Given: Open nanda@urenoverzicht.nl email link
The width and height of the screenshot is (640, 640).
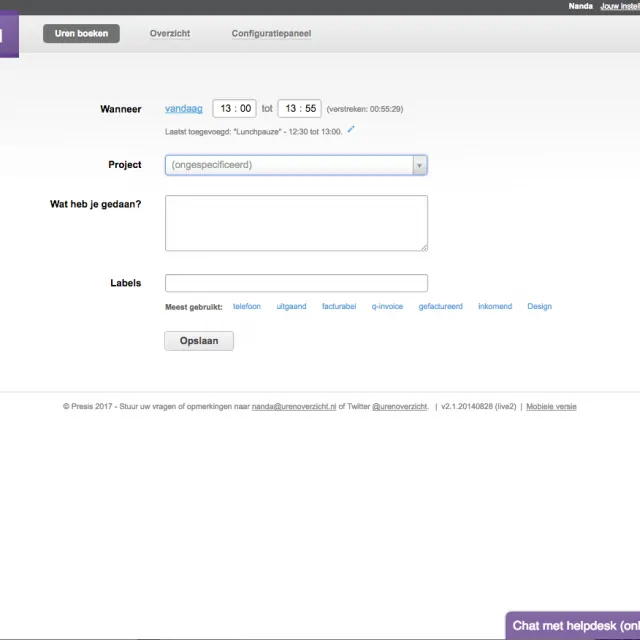Looking at the screenshot, I should coord(294,407).
